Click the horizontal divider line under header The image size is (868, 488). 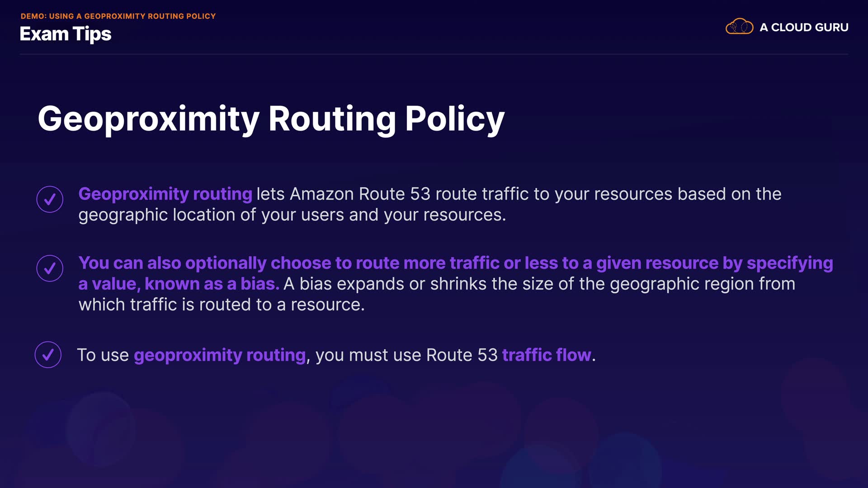pyautogui.click(x=434, y=54)
